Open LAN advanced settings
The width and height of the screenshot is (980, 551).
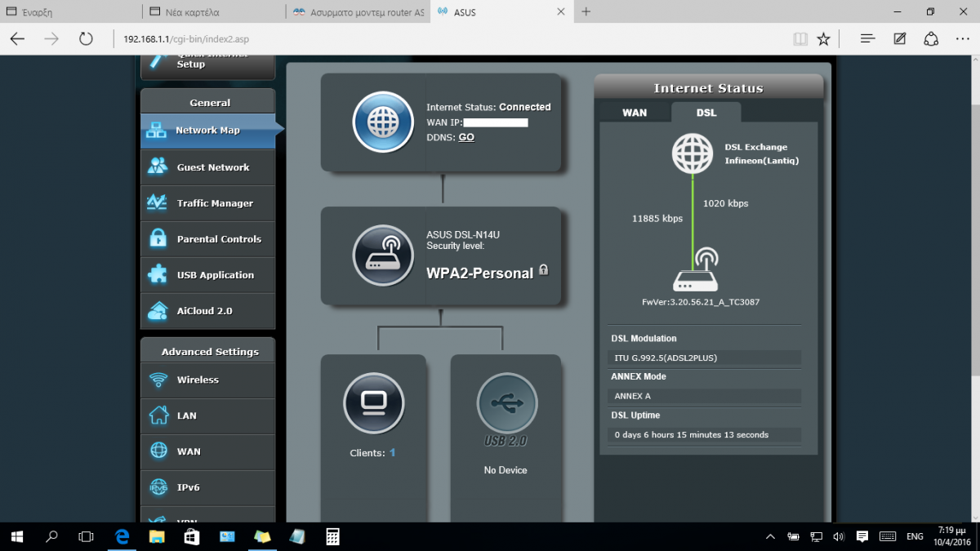pos(207,415)
